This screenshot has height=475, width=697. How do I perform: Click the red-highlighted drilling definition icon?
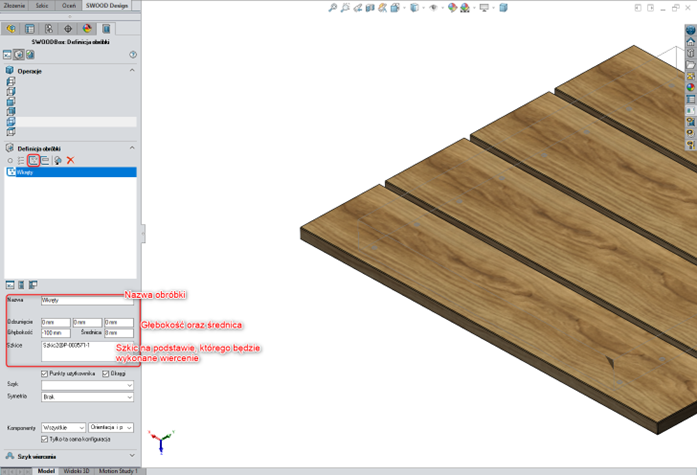33,160
